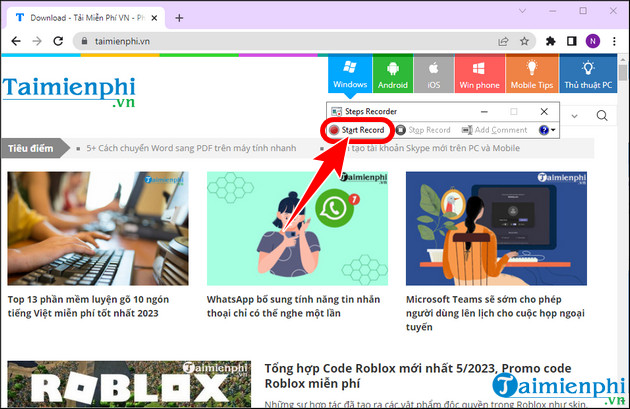Click the padlock site info icon

click(84, 41)
